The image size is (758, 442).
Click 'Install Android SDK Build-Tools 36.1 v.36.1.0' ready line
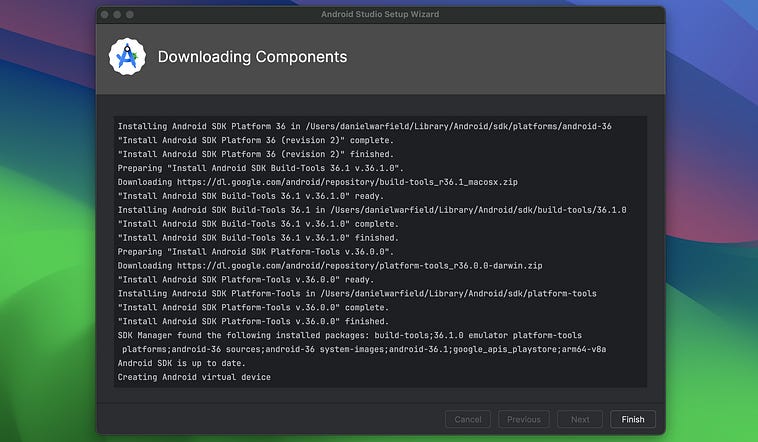(251, 196)
